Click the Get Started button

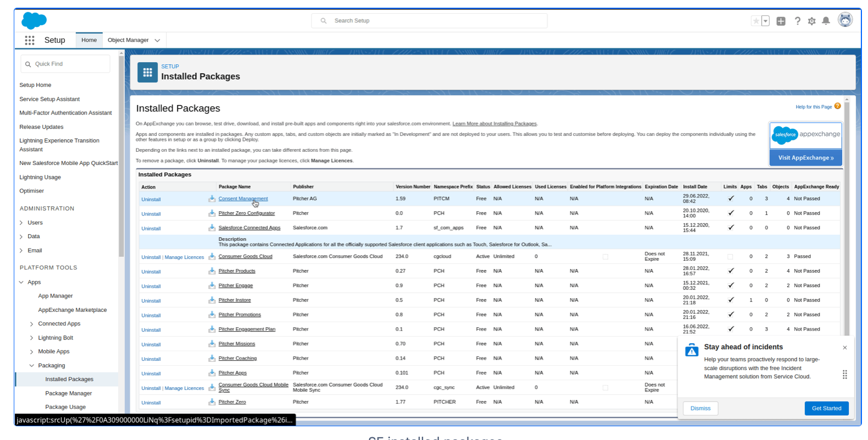click(826, 408)
